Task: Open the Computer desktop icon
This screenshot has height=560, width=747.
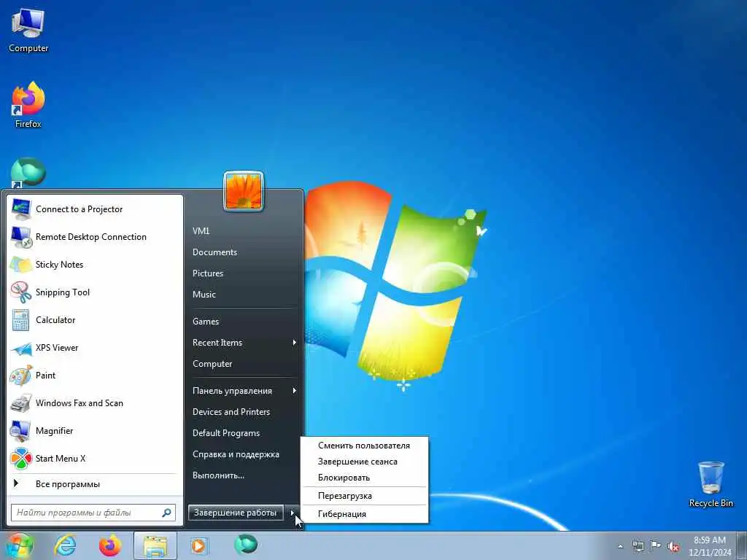Action: (x=28, y=31)
